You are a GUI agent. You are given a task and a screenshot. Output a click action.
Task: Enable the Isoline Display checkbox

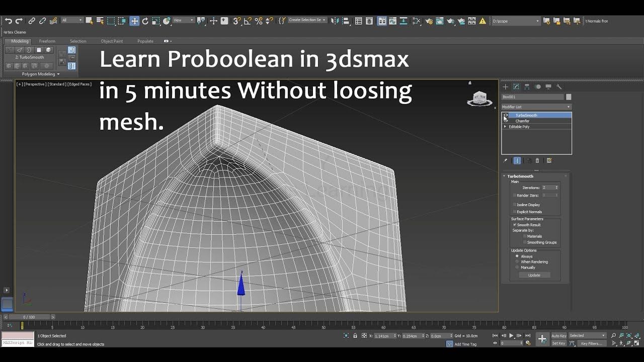[x=515, y=205]
